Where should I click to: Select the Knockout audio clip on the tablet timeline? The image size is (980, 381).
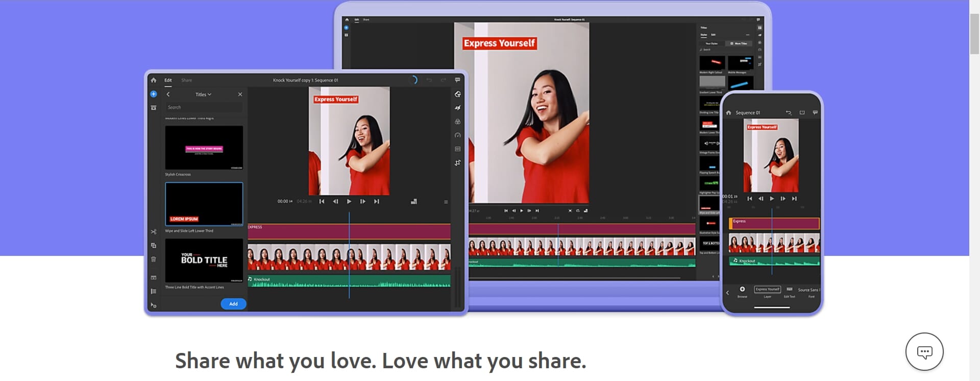pos(349,281)
